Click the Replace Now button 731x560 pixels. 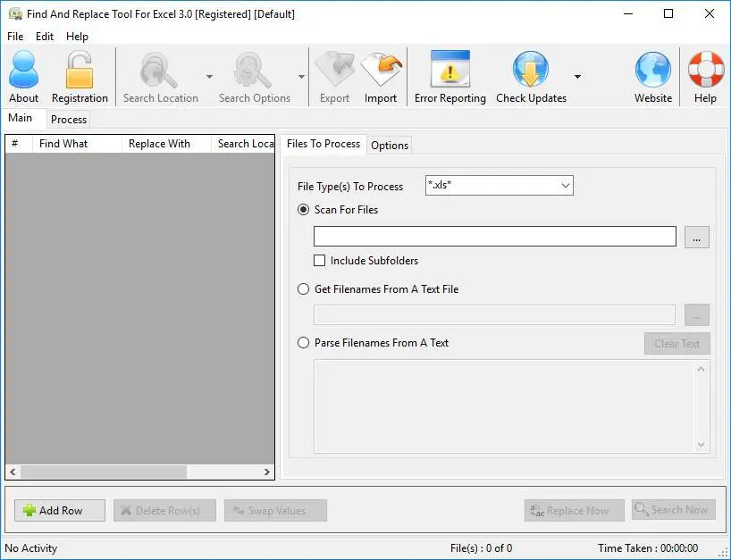575,511
